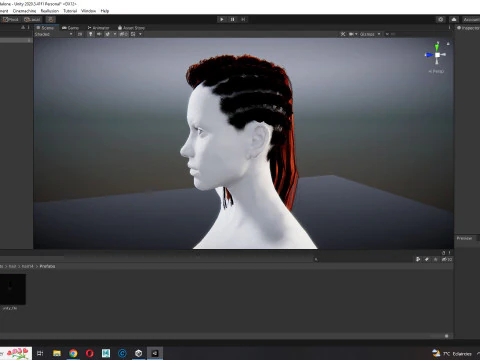Open Unity Hub icon on taskbar
This screenshot has height=360, width=480.
click(139, 353)
